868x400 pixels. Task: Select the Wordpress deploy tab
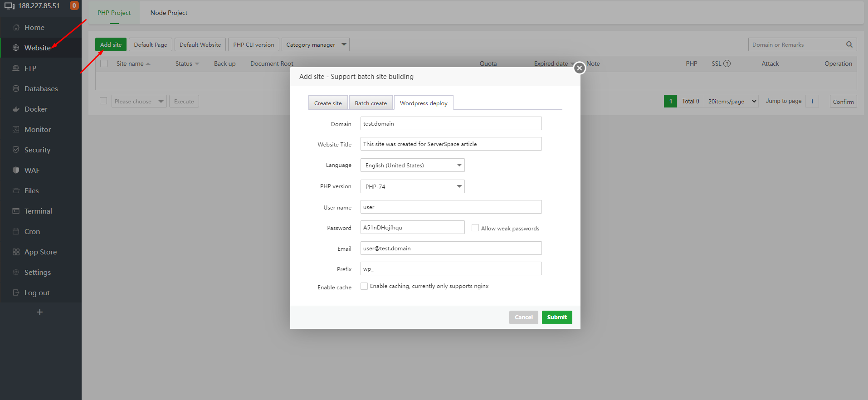424,103
